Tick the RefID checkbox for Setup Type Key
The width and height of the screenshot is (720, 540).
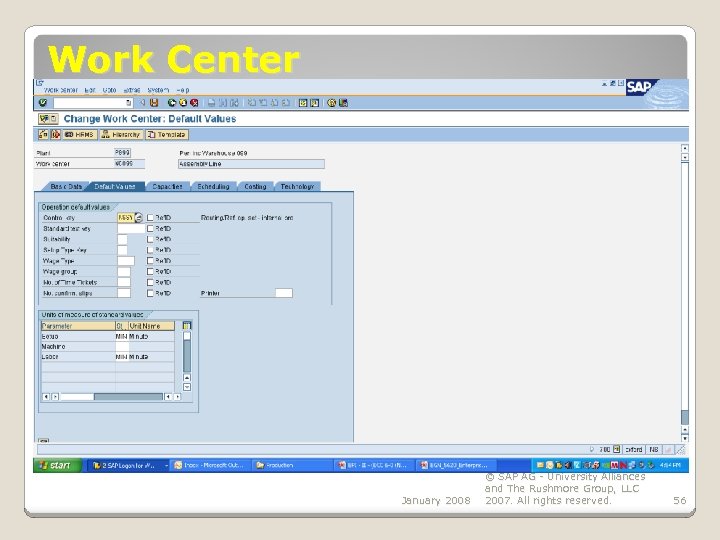click(x=150, y=250)
